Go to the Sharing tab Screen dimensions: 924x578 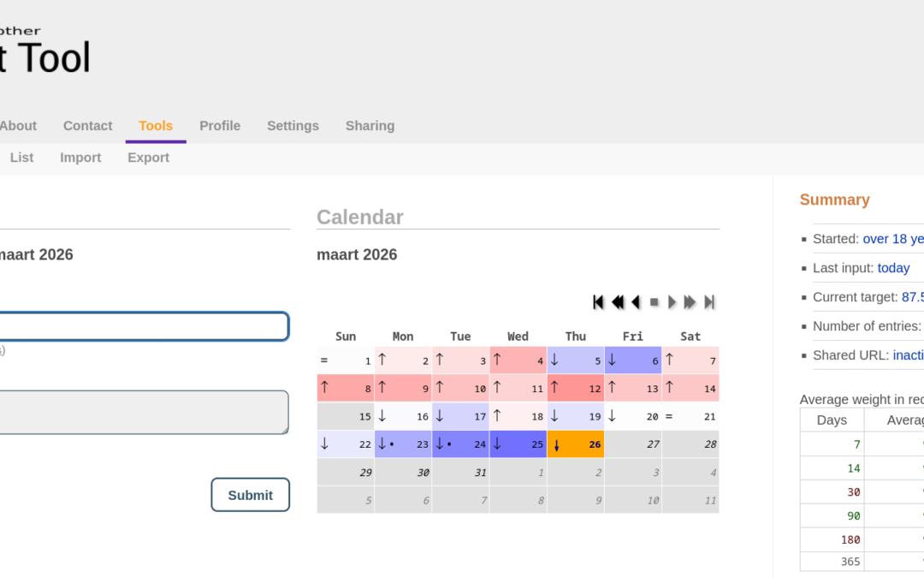coord(370,126)
